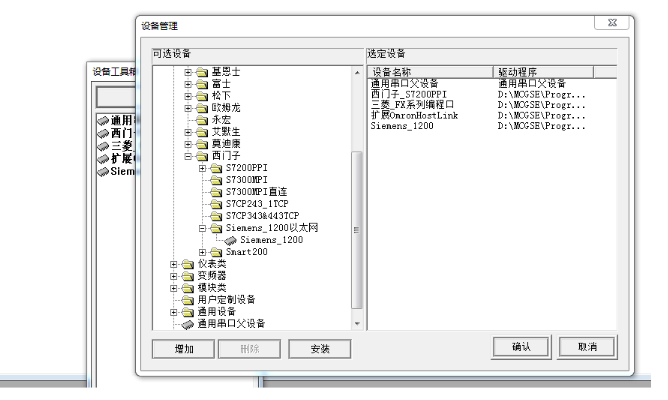Click the 通用串口父设备 device icon in tree
668x400 pixels.
pos(187,324)
